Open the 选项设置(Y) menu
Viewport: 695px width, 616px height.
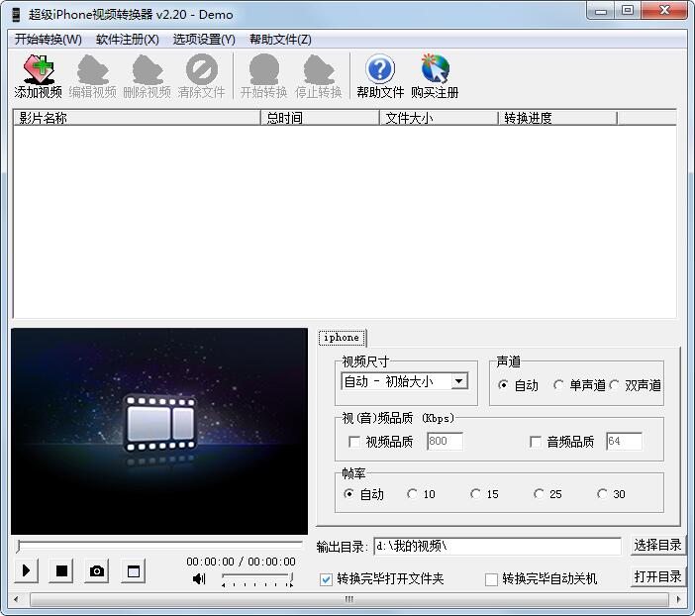click(x=204, y=40)
